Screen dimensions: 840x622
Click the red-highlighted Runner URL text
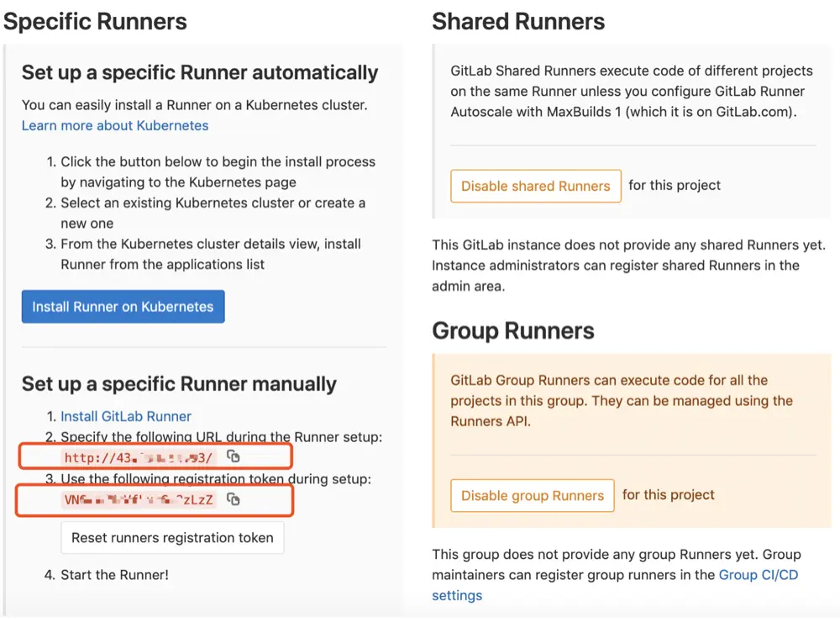tap(139, 457)
